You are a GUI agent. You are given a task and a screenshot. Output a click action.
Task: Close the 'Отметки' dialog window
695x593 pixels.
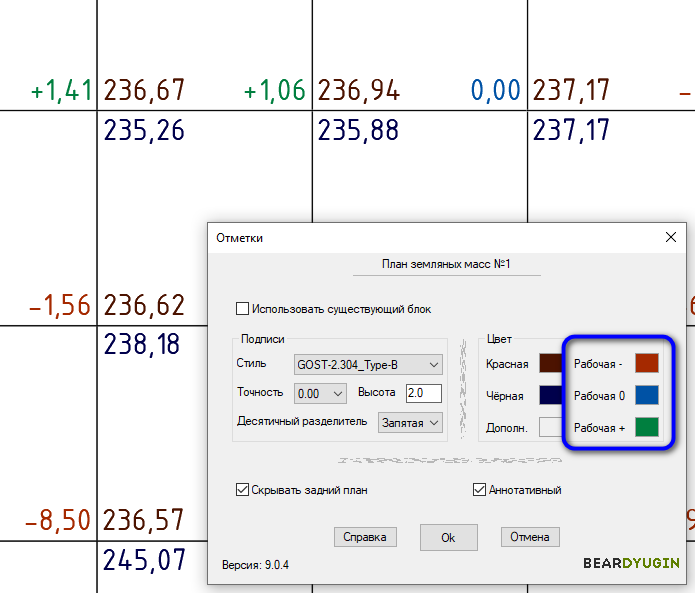tap(670, 237)
